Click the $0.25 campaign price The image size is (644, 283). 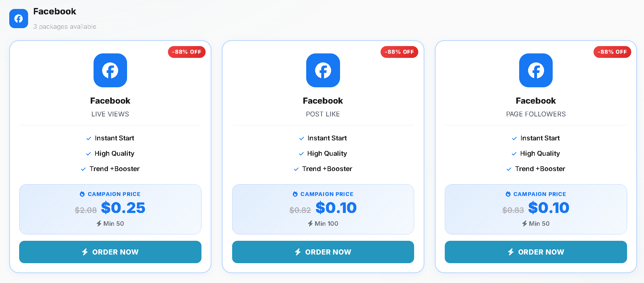click(123, 208)
